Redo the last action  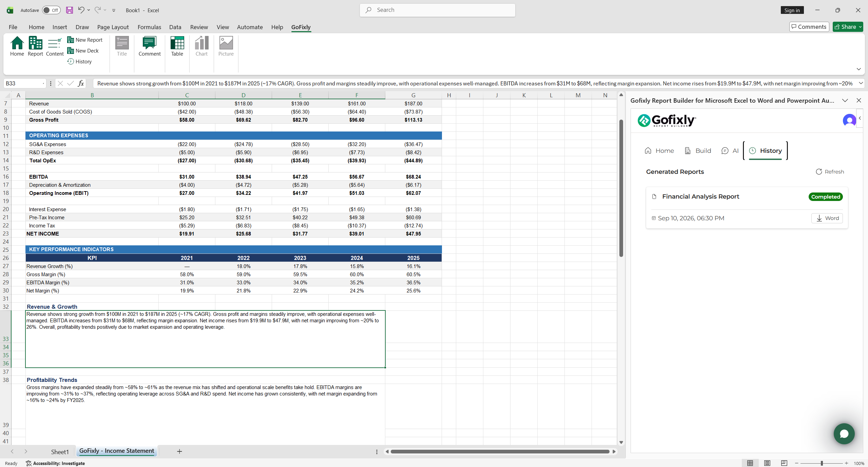pyautogui.click(x=98, y=10)
